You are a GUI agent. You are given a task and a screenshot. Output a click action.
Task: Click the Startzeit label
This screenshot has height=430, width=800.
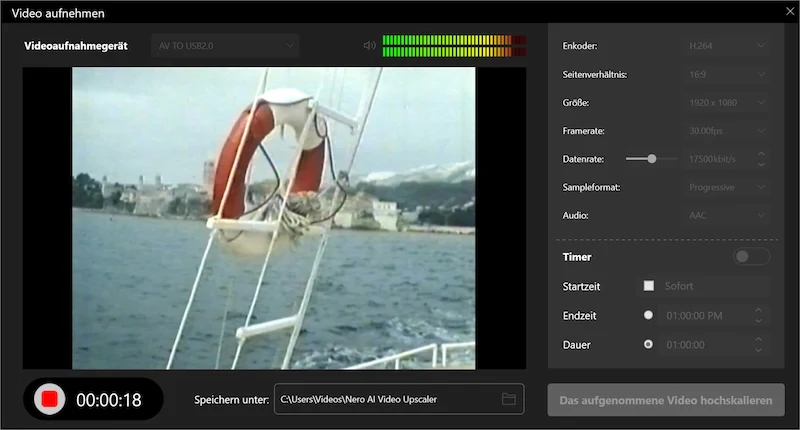pos(581,286)
